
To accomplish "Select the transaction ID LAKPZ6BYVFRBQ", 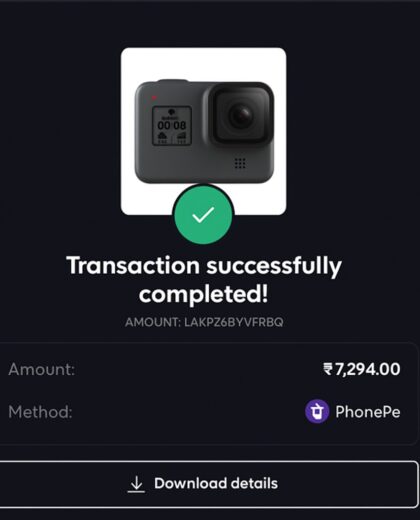I will 234,322.
